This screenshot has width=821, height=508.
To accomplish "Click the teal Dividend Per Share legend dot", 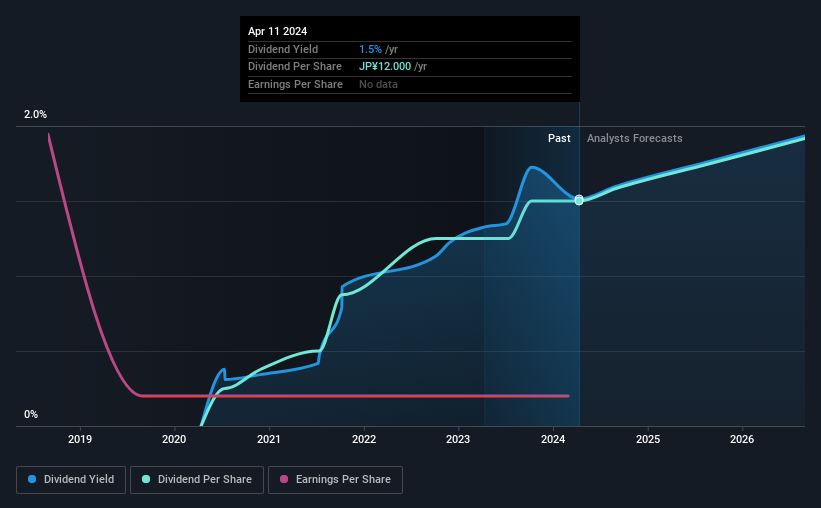I will [146, 479].
